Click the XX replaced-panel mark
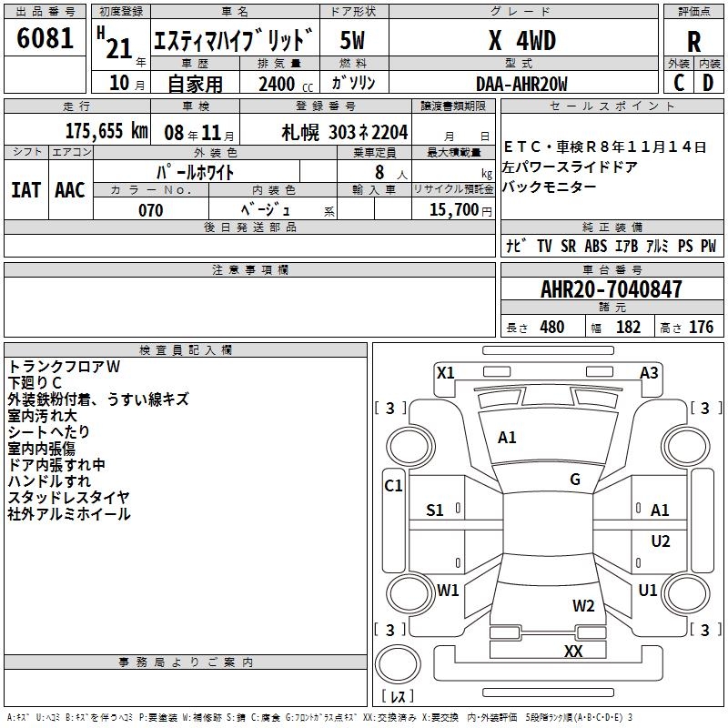This screenshot has width=728, height=728. tap(573, 651)
